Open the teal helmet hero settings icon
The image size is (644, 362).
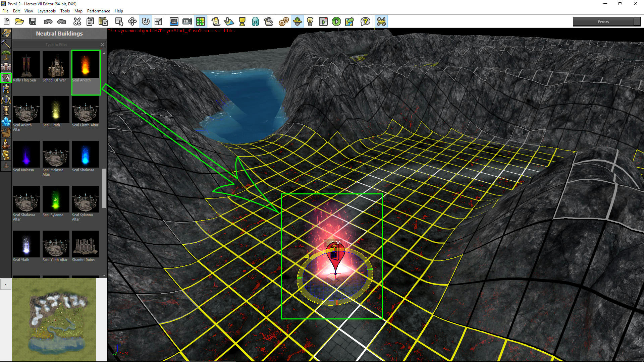(255, 22)
